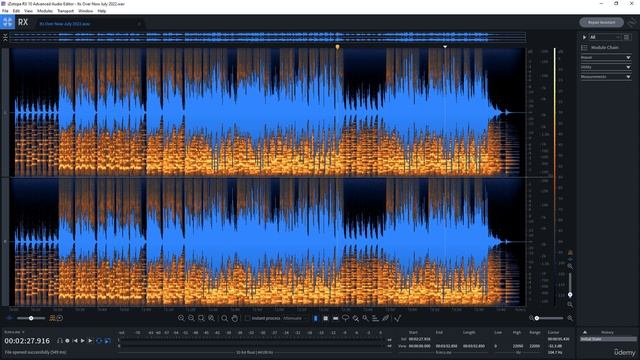Expand the Measurements modules section

[x=606, y=76]
